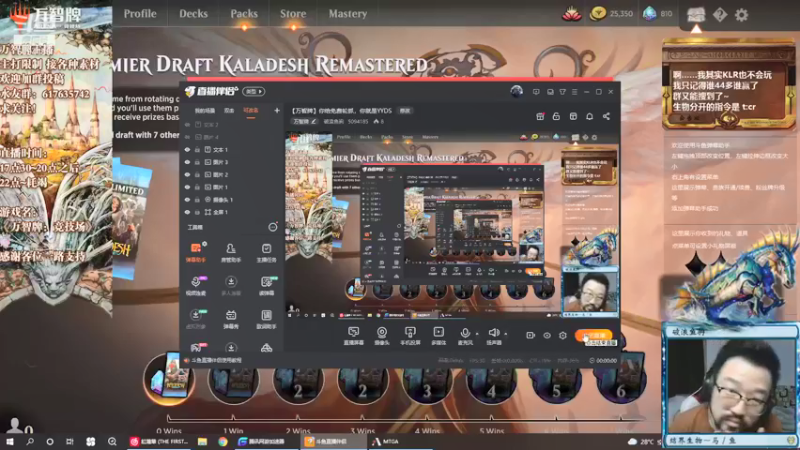Open the Danmaku assistant tool (弹幕助手)
800x450 pixels.
click(x=196, y=252)
